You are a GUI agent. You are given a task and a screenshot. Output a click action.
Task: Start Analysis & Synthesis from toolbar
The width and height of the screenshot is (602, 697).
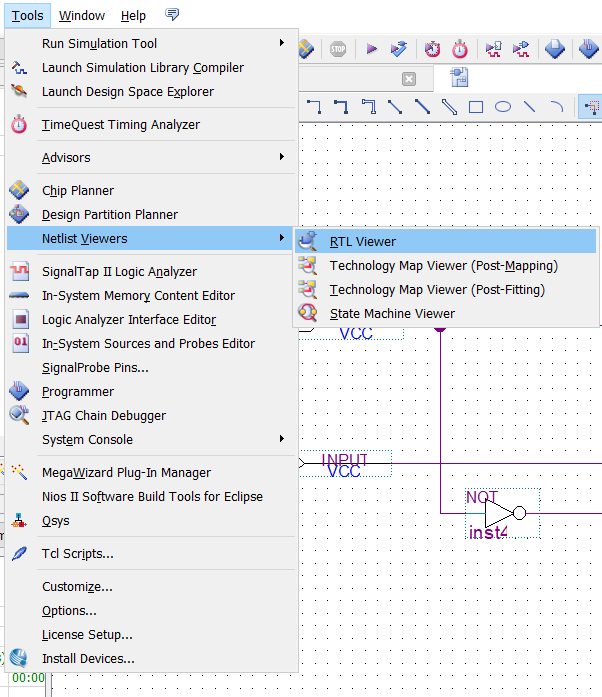tap(399, 48)
